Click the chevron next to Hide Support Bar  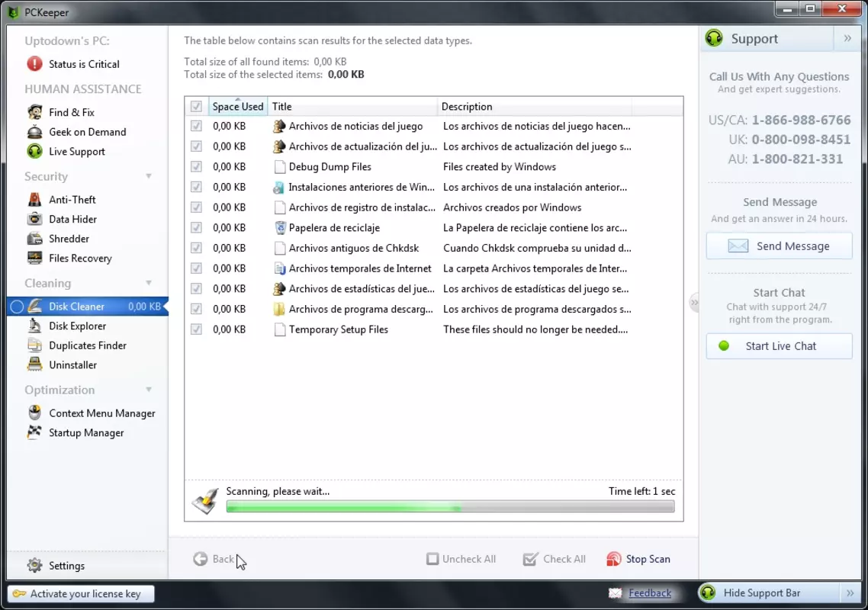(850, 592)
